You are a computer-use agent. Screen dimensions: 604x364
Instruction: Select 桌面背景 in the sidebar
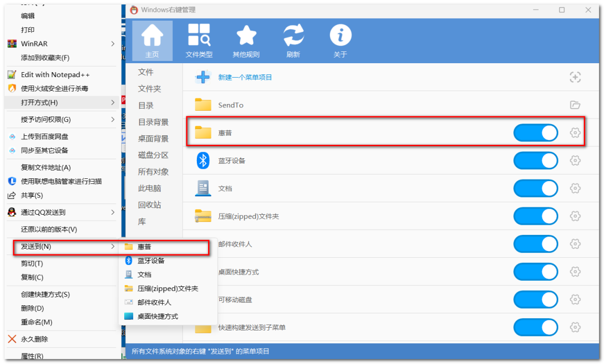click(x=153, y=139)
